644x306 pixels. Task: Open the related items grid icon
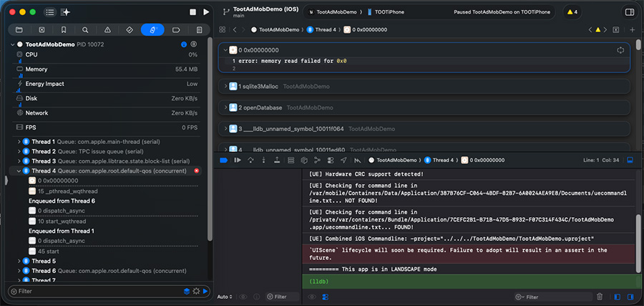click(223, 29)
